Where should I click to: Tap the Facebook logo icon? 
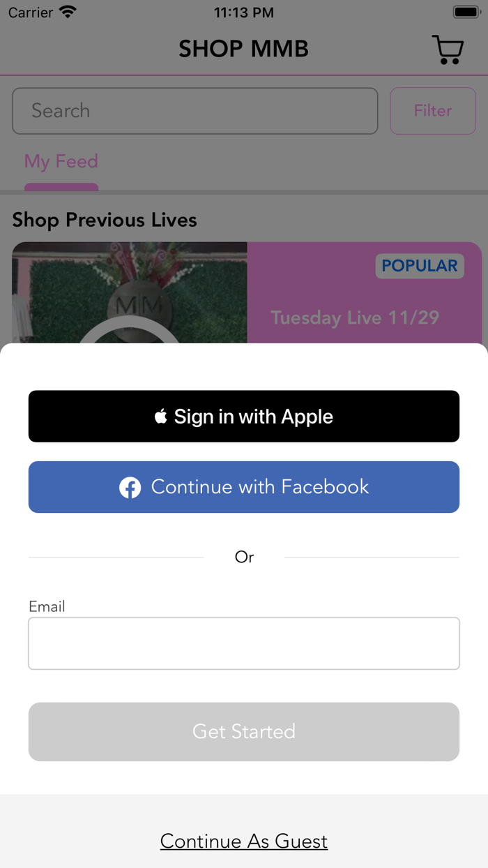tap(130, 487)
